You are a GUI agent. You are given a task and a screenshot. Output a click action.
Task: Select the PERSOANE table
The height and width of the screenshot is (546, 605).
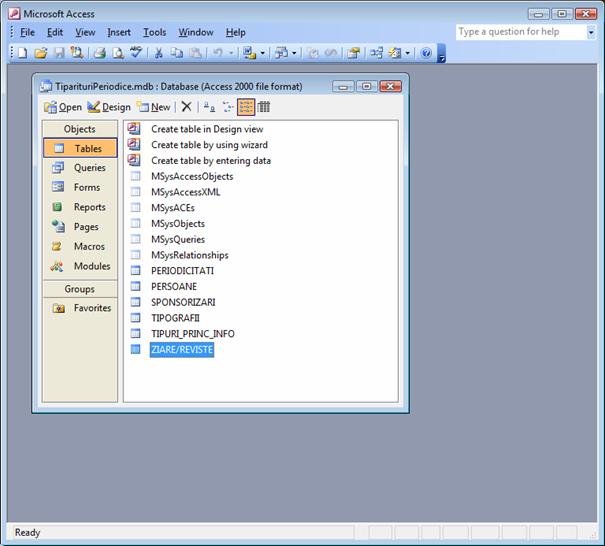176,286
